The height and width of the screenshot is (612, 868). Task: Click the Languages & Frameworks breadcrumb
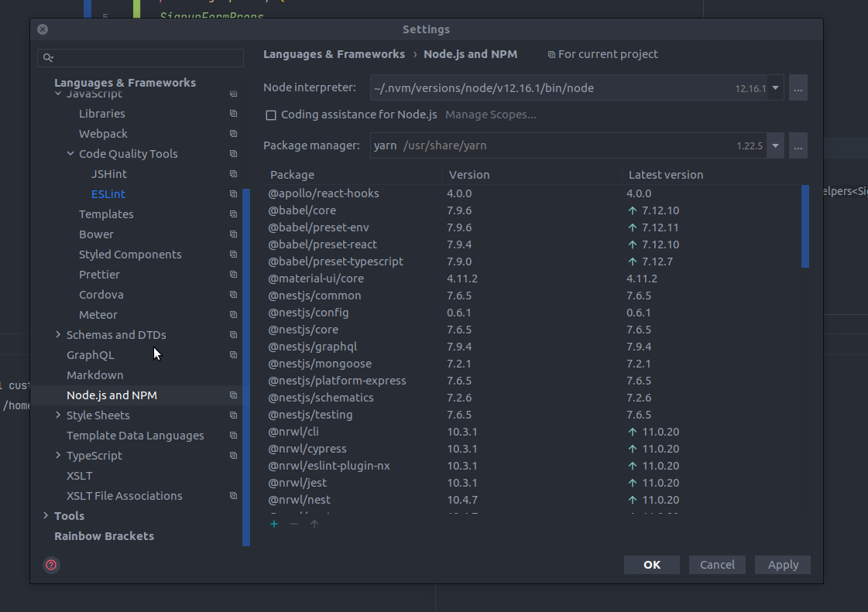(x=334, y=54)
